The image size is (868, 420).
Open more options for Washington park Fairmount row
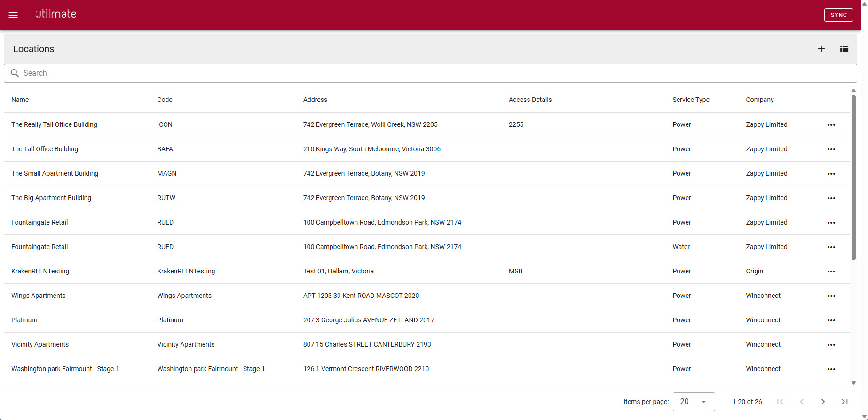[x=831, y=369]
